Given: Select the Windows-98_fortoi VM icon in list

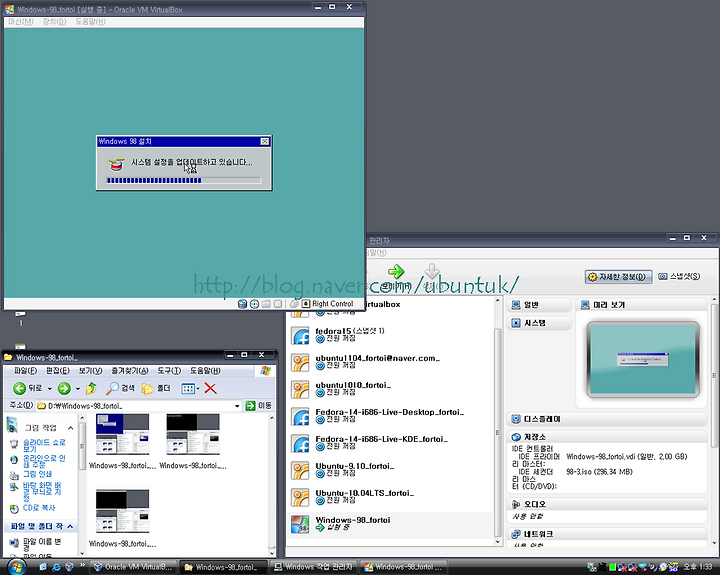Looking at the screenshot, I should pyautogui.click(x=300, y=524).
